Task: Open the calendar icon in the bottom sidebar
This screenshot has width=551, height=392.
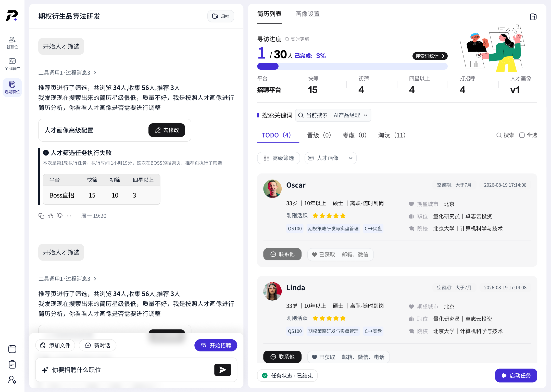Action: pos(12,349)
